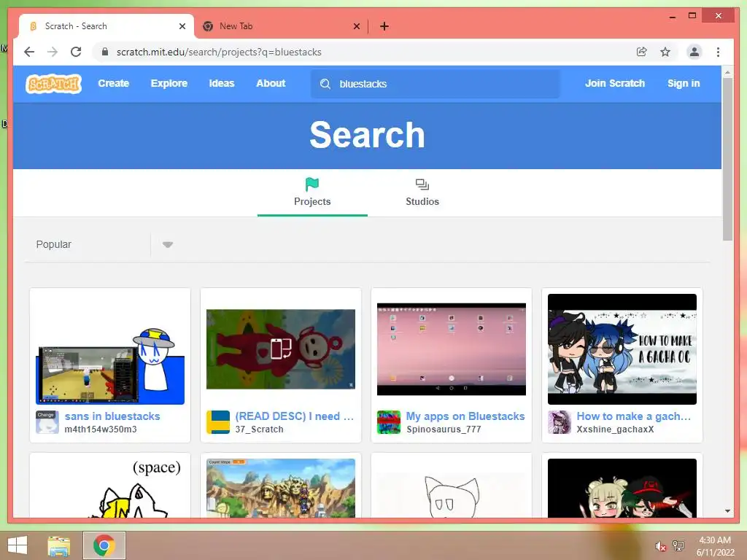Open 37_Scratch user avatar
747x560 pixels.
coord(217,422)
